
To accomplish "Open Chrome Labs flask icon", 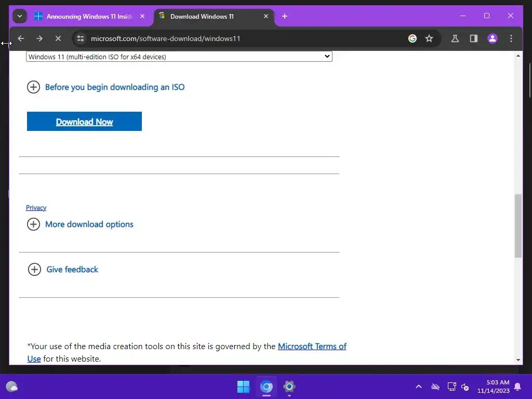I will click(455, 38).
